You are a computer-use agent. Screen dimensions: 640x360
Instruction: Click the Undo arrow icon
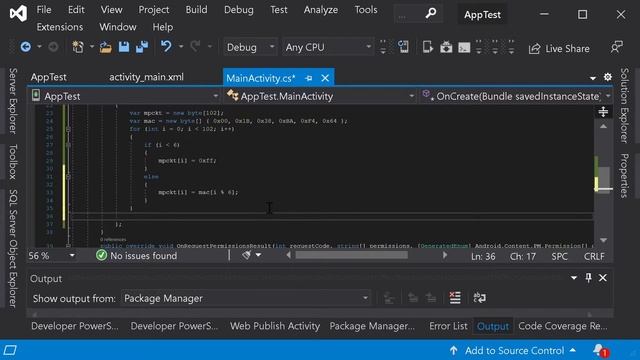tap(166, 47)
